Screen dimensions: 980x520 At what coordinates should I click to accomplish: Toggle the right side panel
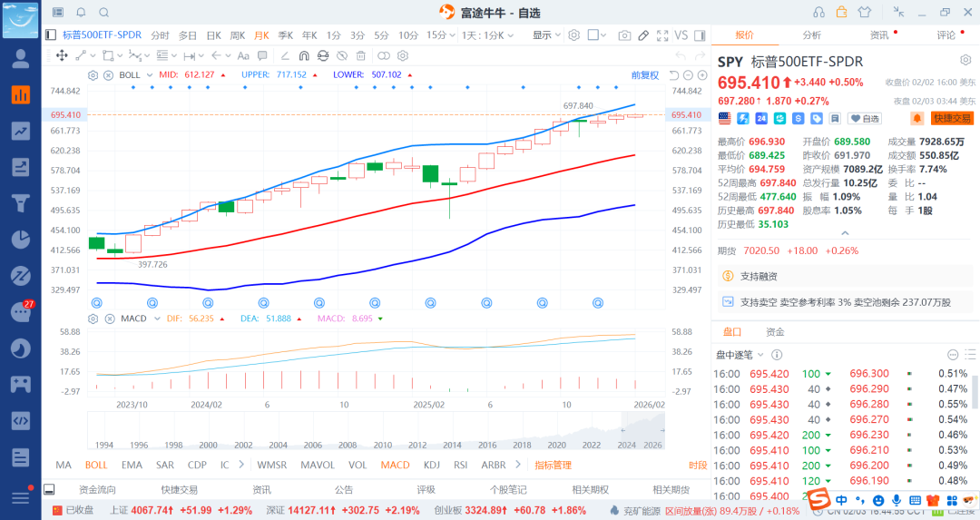[x=700, y=35]
